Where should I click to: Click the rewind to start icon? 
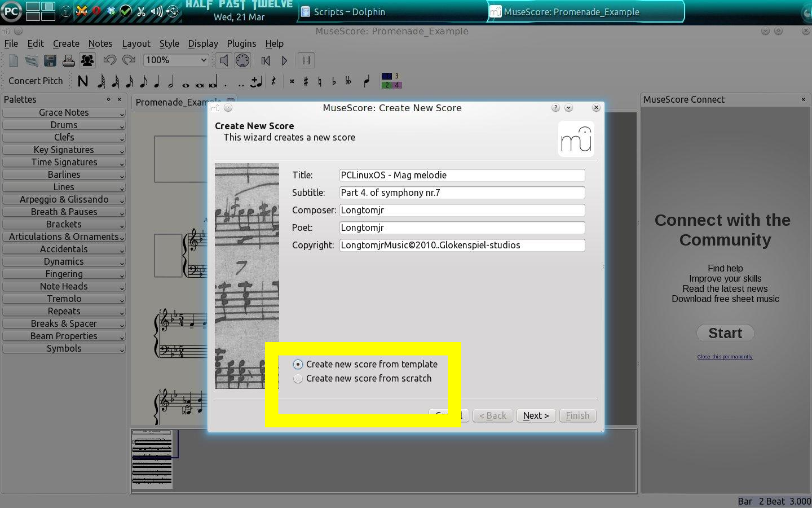pos(266,60)
